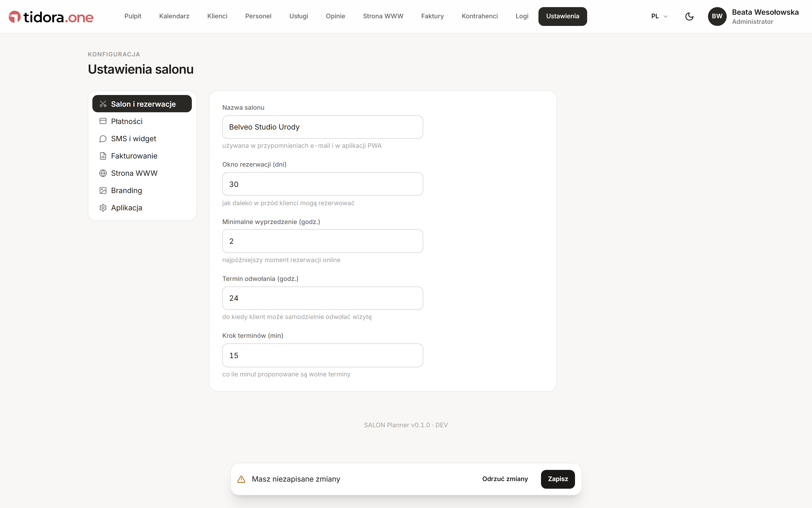Go to Kalendarz in top navigation

click(174, 16)
